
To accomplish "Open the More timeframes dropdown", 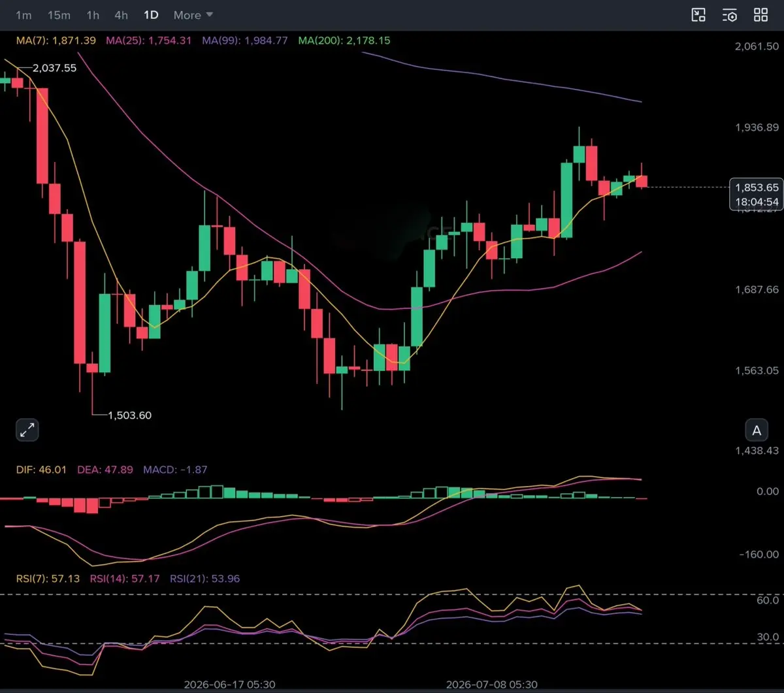I will [x=193, y=15].
